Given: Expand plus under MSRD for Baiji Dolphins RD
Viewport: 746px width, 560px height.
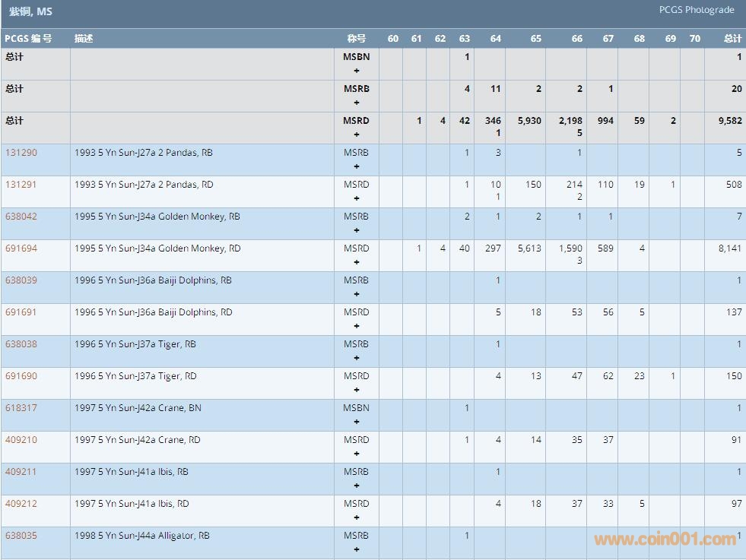Looking at the screenshot, I should [356, 326].
